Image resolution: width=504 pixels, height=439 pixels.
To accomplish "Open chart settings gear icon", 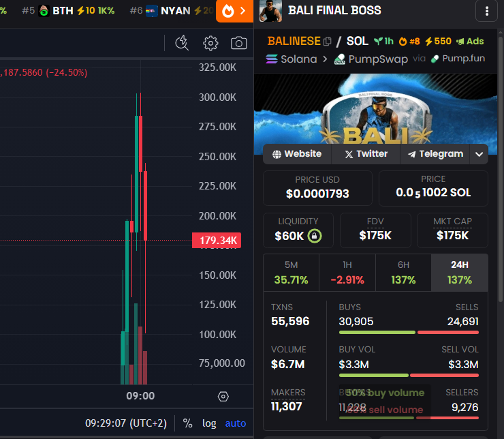I will [210, 43].
